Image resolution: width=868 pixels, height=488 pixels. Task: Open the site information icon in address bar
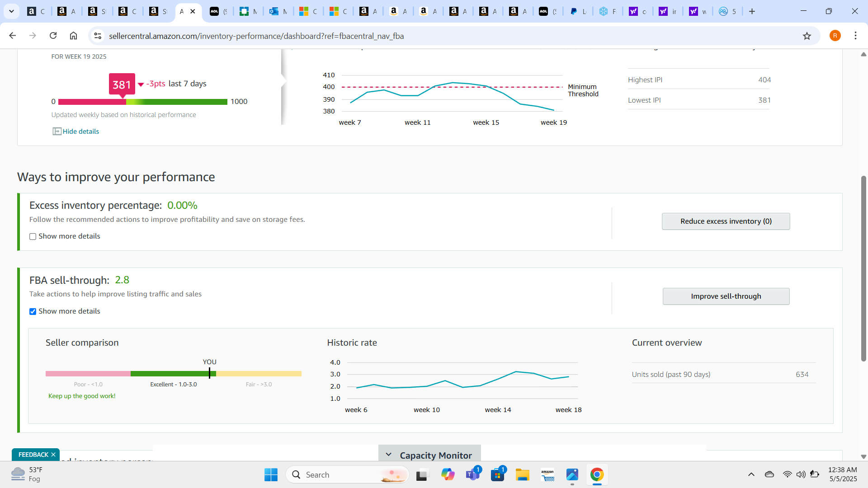[x=98, y=36]
